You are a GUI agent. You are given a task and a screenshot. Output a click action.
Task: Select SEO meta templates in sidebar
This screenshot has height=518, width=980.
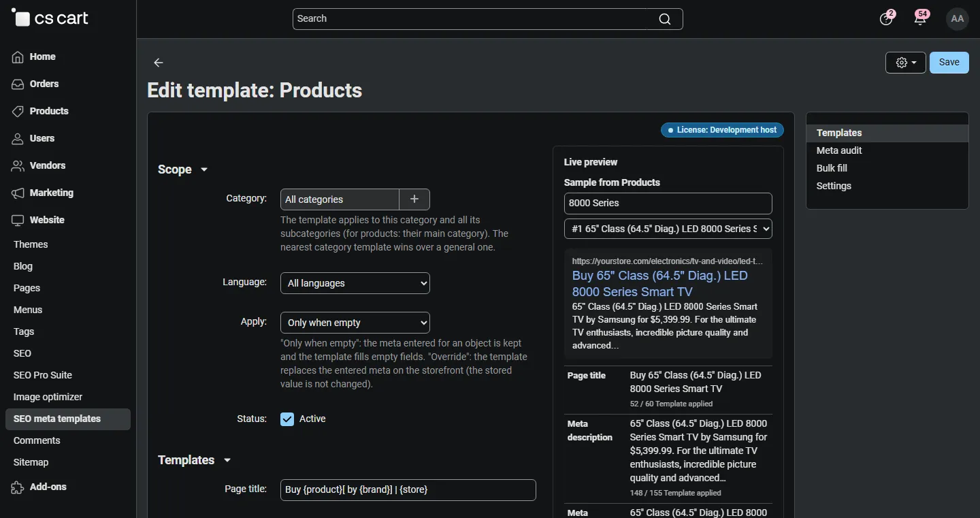(67, 419)
